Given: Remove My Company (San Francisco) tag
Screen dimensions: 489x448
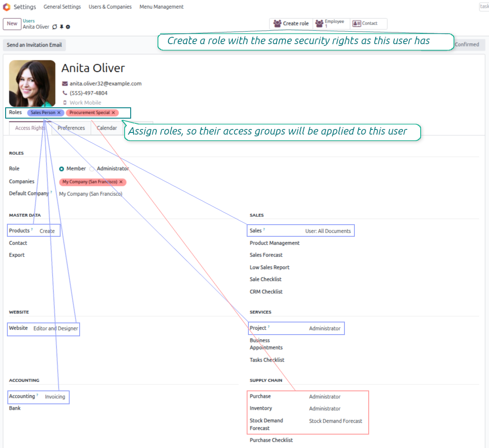Looking at the screenshot, I should (121, 182).
